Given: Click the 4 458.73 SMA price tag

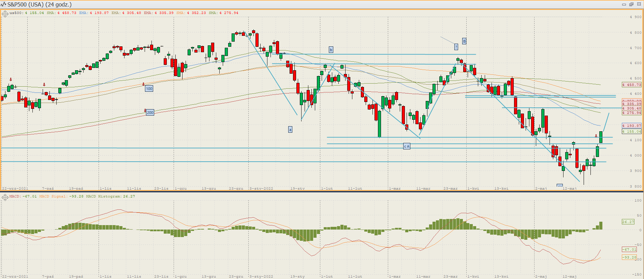Looking at the screenshot, I should 631,85.
